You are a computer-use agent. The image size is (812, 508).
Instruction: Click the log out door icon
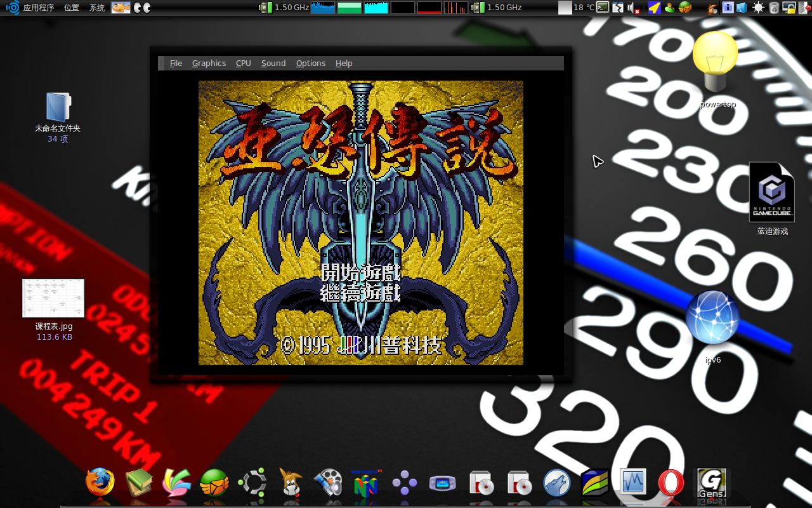804,8
